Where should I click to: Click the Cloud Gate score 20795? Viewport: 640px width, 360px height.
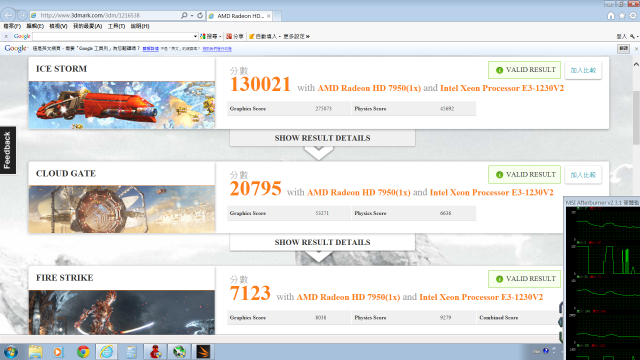click(x=256, y=189)
